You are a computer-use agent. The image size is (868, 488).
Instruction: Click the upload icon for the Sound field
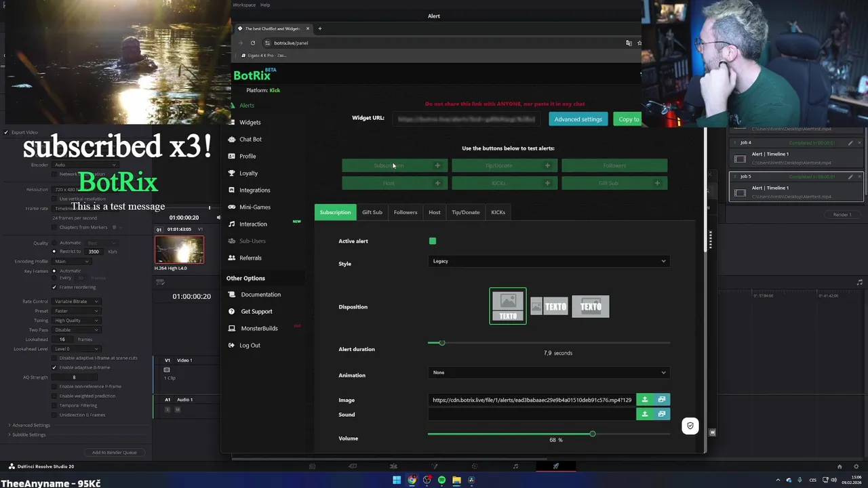[644, 413]
